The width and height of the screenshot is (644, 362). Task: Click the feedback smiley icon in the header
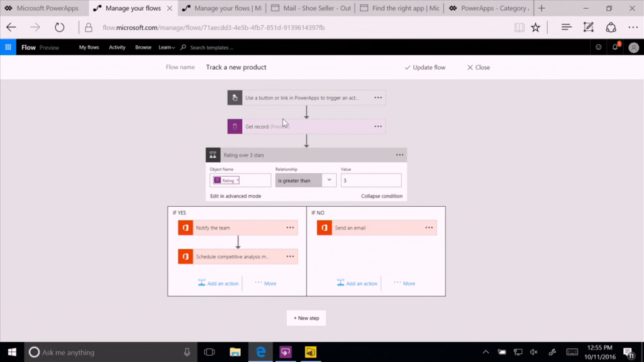coord(599,47)
